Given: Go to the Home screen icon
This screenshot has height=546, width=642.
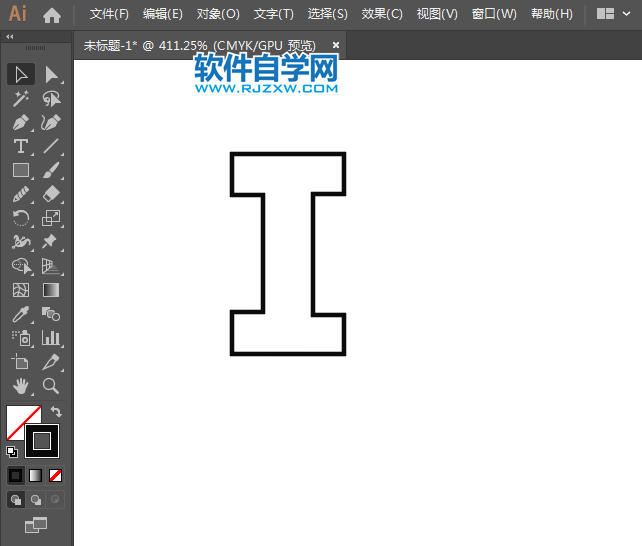Looking at the screenshot, I should pyautogui.click(x=52, y=15).
